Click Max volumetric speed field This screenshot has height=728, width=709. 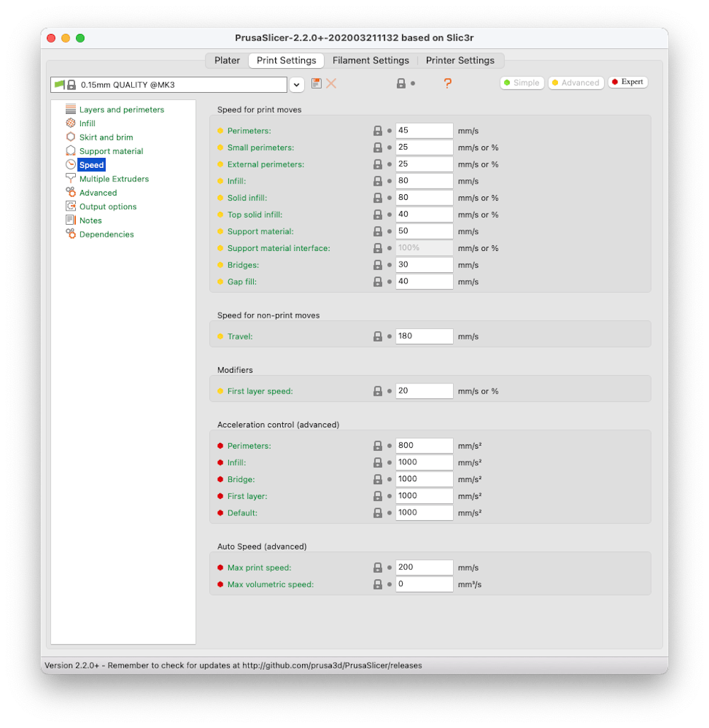pos(424,584)
